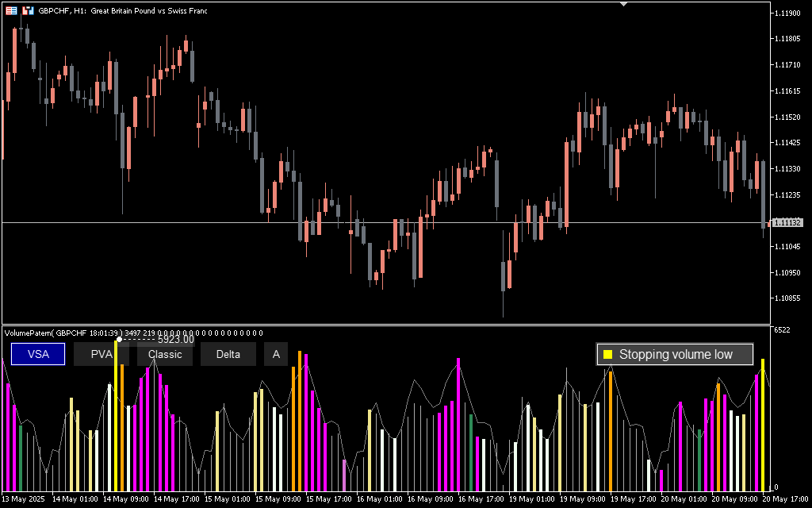Click the current price label 1.11132
The image size is (812, 508).
(787, 223)
